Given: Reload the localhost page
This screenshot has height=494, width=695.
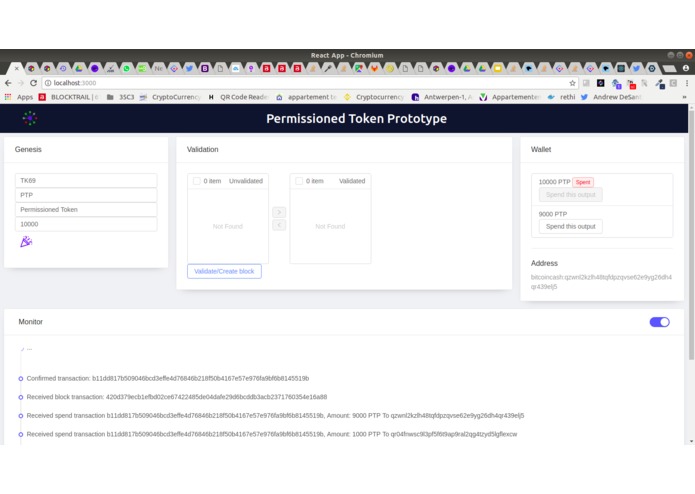Looking at the screenshot, I should tap(33, 83).
